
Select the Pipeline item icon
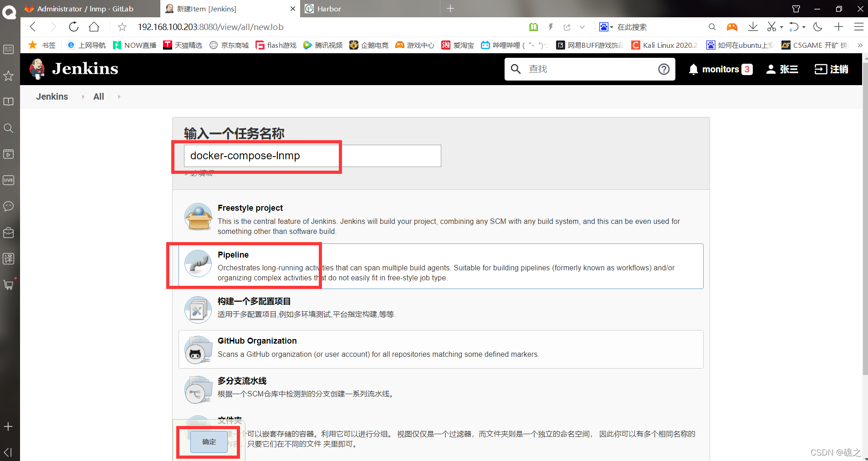(198, 263)
